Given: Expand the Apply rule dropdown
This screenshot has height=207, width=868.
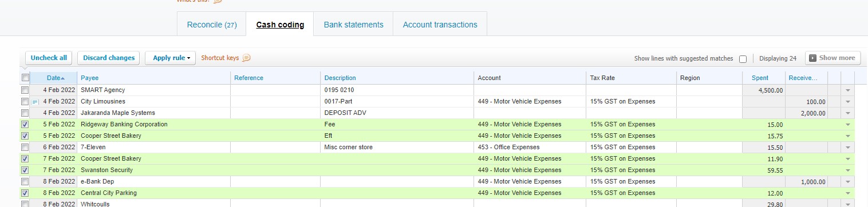Looking at the screenshot, I should point(171,58).
